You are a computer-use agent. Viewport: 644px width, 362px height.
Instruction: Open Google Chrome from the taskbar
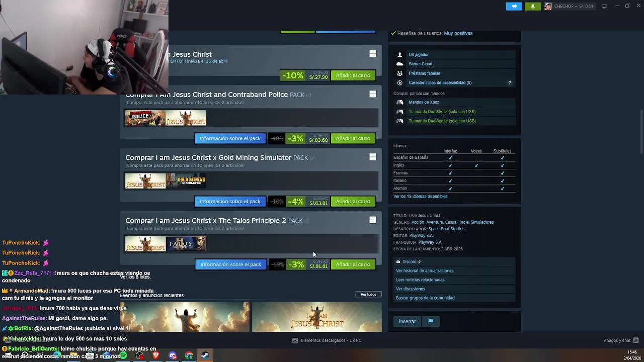click(189, 356)
